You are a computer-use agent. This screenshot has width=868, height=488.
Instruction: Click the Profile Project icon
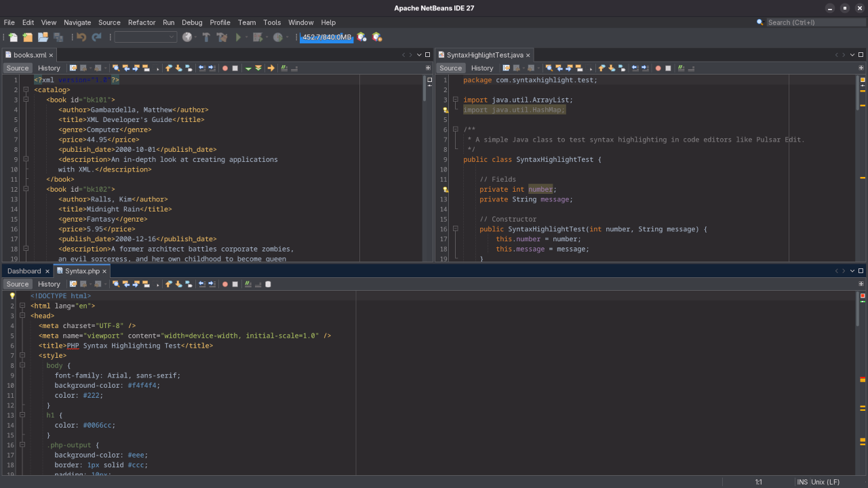coord(278,37)
